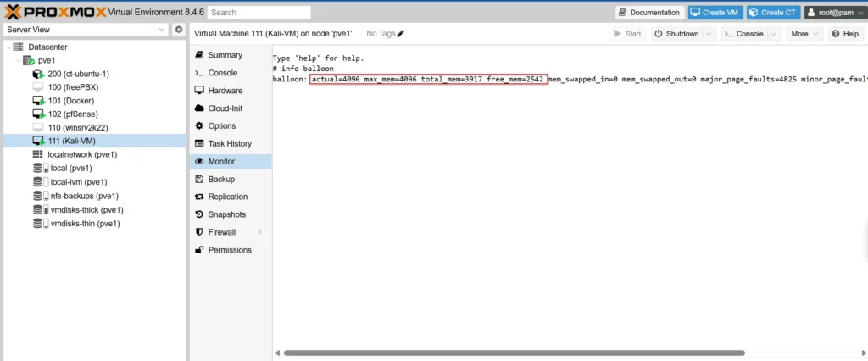Collapse the pve1 node arrow
Viewport: 868px width, 361px height.
tap(18, 60)
